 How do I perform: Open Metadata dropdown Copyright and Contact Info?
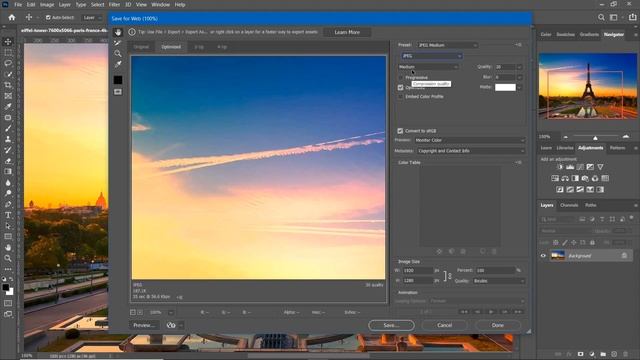coord(471,151)
